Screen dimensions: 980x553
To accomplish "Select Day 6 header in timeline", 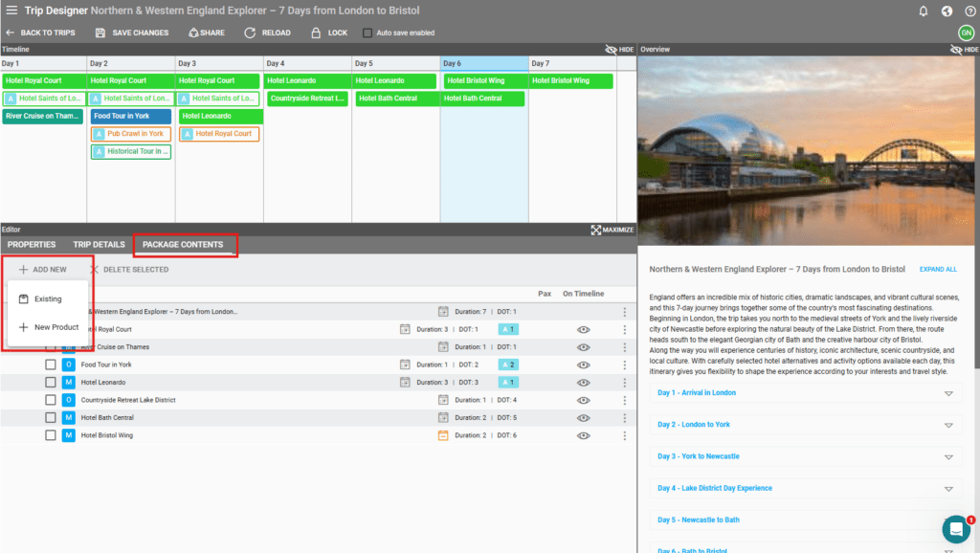I will [x=483, y=63].
